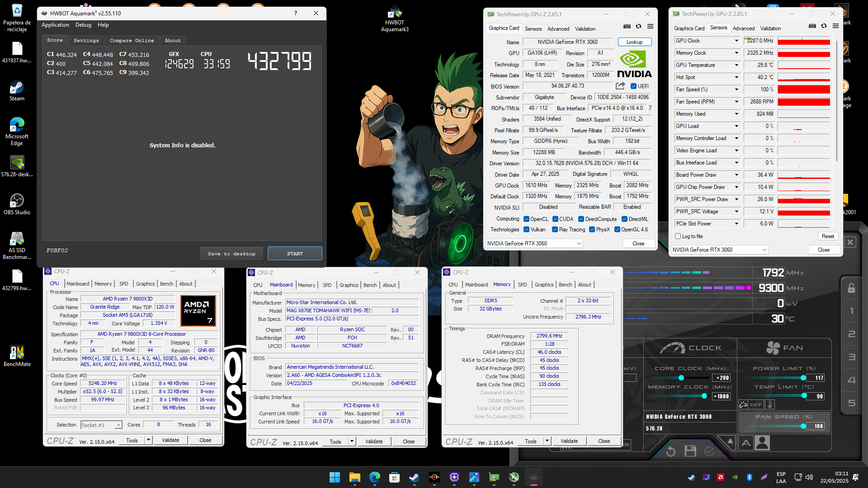Click the Afterburner reset settings icon
Viewport: 868px width, 488px height.
tap(671, 451)
